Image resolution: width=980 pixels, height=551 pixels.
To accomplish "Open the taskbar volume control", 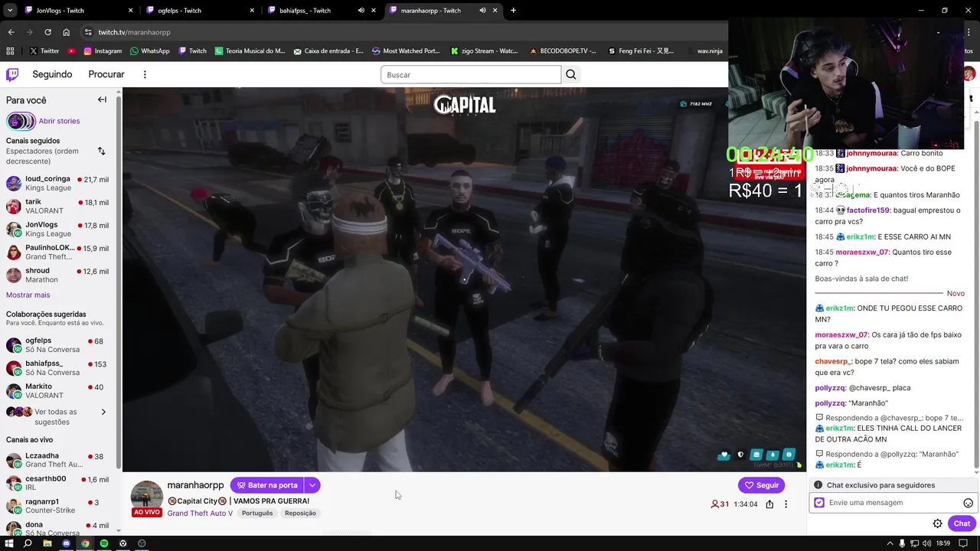I will [927, 543].
